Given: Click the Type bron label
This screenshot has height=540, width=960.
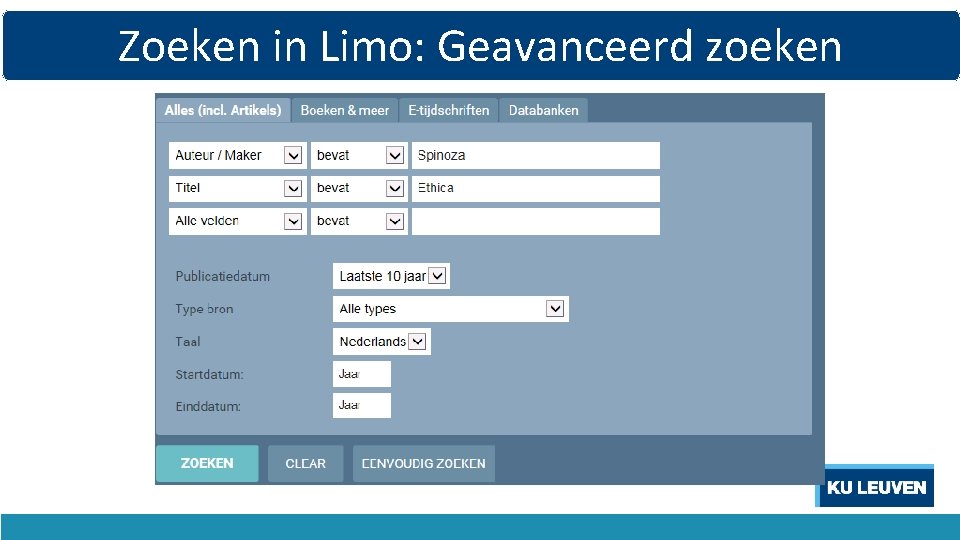Looking at the screenshot, I should pyautogui.click(x=204, y=309).
